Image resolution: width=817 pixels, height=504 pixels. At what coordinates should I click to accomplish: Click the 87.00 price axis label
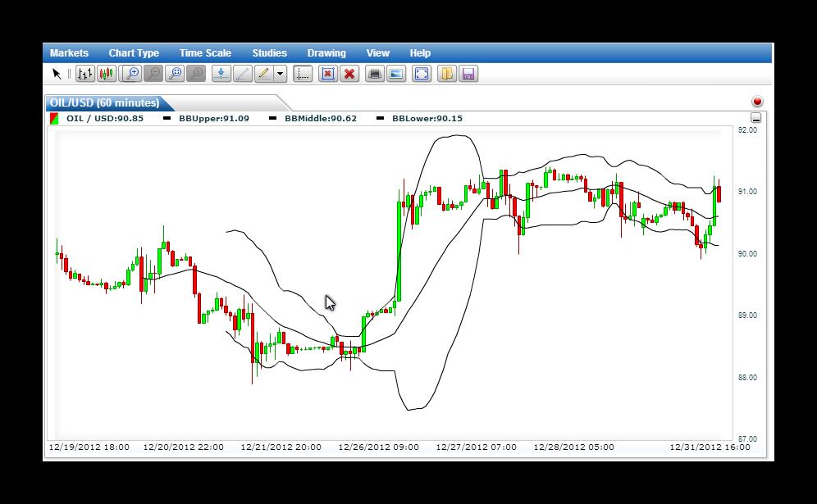point(748,439)
